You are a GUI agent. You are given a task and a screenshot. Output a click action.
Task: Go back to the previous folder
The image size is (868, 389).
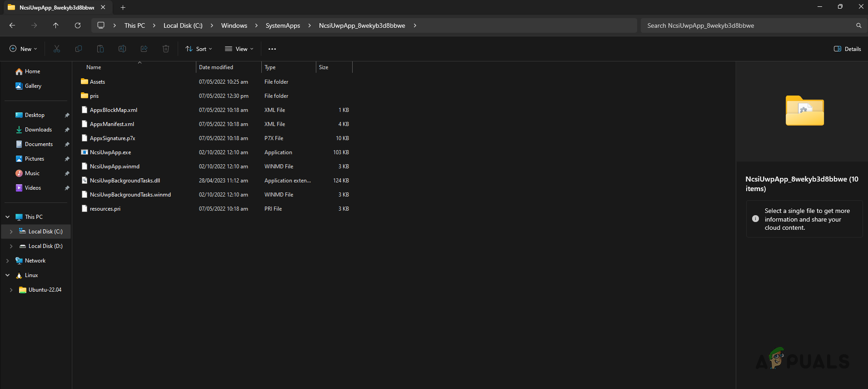(x=12, y=25)
